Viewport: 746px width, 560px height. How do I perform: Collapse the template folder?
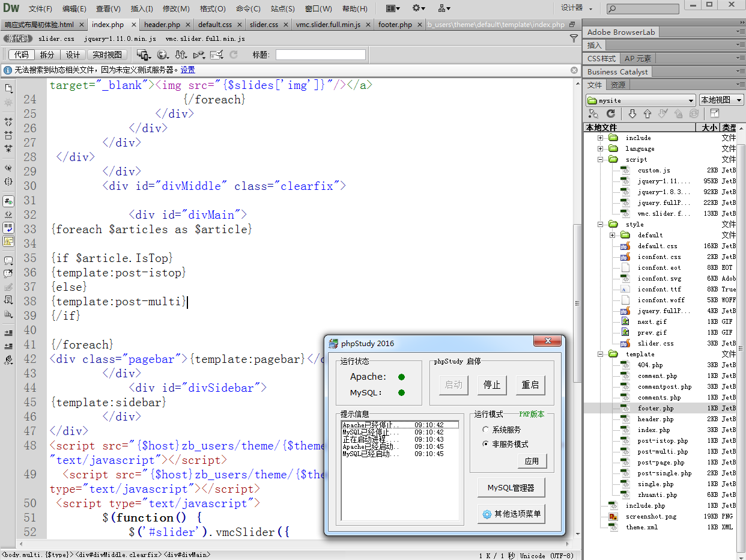(x=600, y=354)
